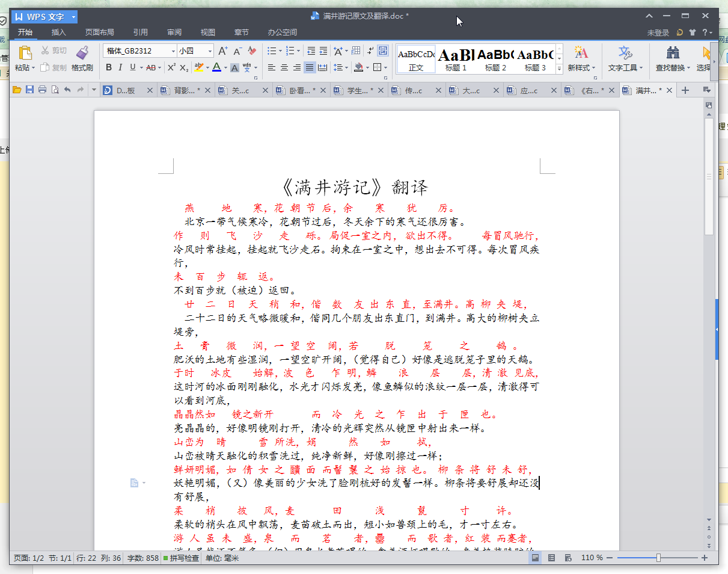Set justified text alignment
728x574 pixels.
tap(310, 67)
